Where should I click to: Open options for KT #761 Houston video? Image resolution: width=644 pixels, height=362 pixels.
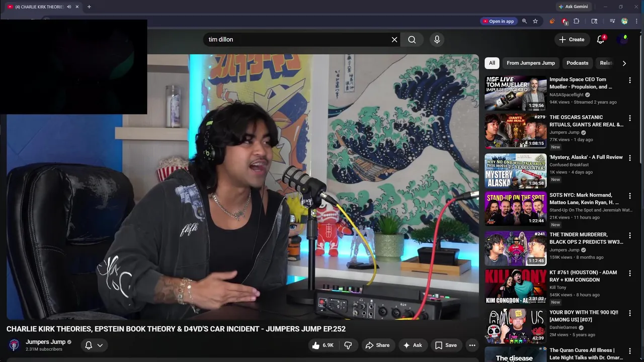[630, 273]
